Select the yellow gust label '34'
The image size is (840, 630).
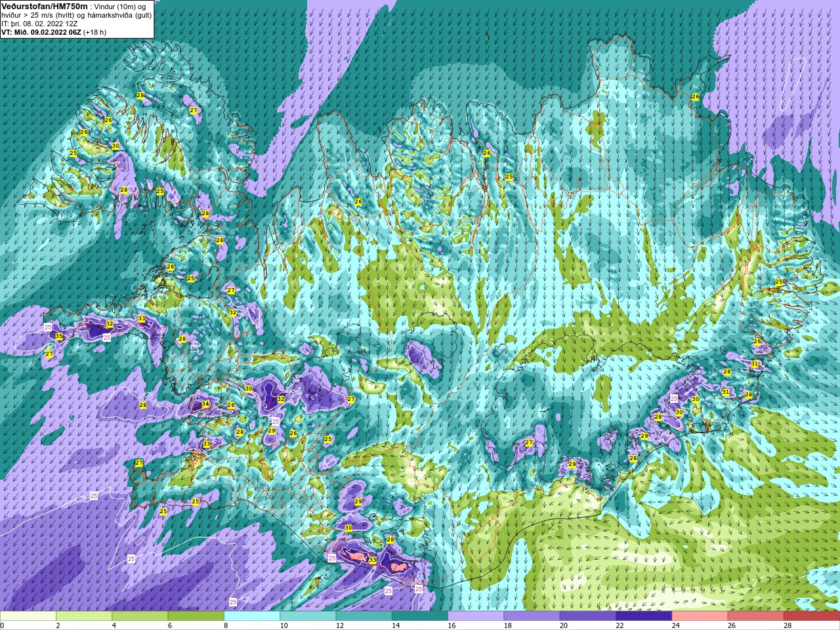[205, 404]
